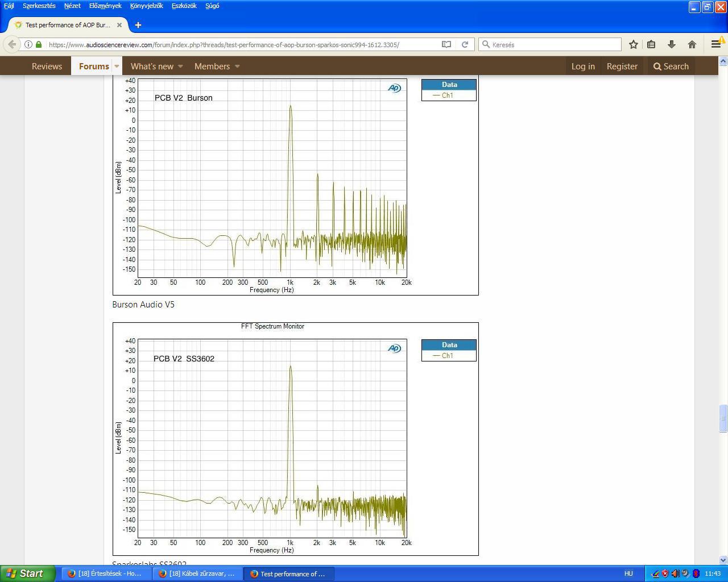Open the Nézet menu
Screen dimensions: 728x582
point(72,6)
